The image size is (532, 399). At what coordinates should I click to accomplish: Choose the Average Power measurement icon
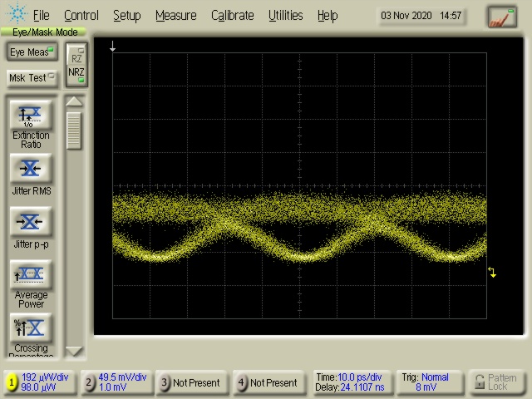(x=31, y=275)
